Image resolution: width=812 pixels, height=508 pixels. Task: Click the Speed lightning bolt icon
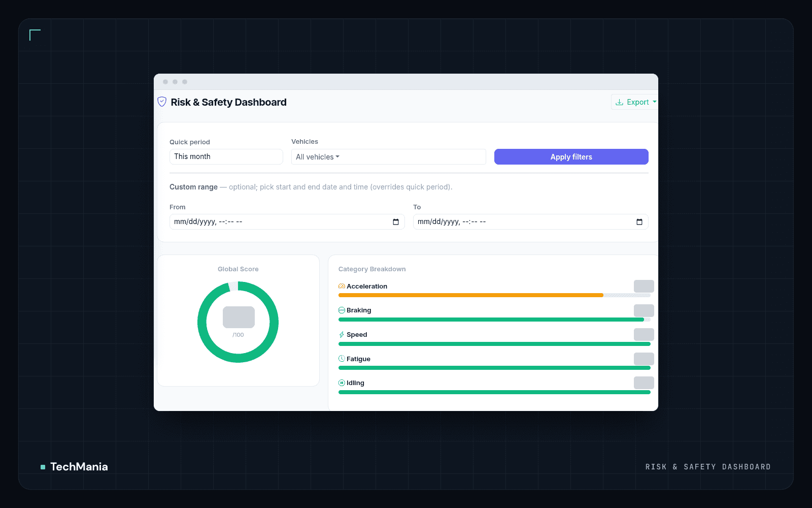click(x=342, y=334)
